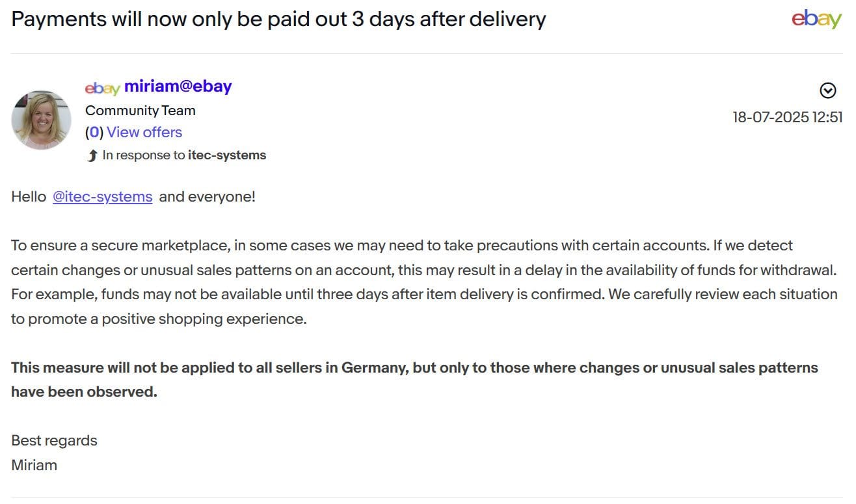The height and width of the screenshot is (504, 856).
Task: Click the 18-07-2025 12:51 timestamp
Action: (x=787, y=118)
